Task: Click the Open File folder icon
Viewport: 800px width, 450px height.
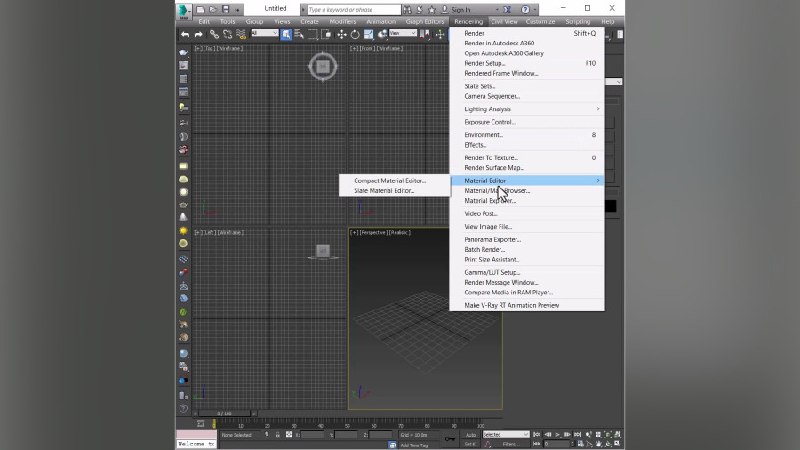Action: tap(213, 9)
